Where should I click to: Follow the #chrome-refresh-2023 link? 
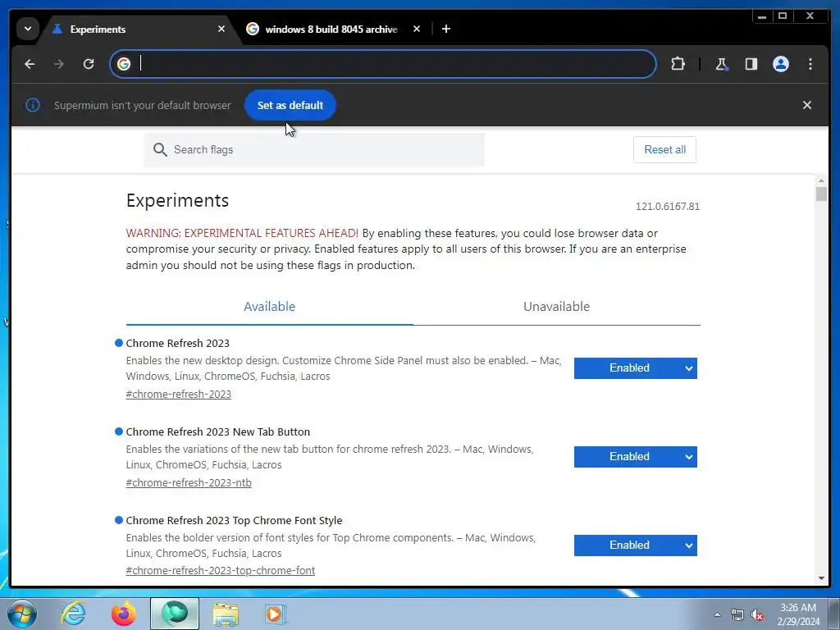(178, 394)
